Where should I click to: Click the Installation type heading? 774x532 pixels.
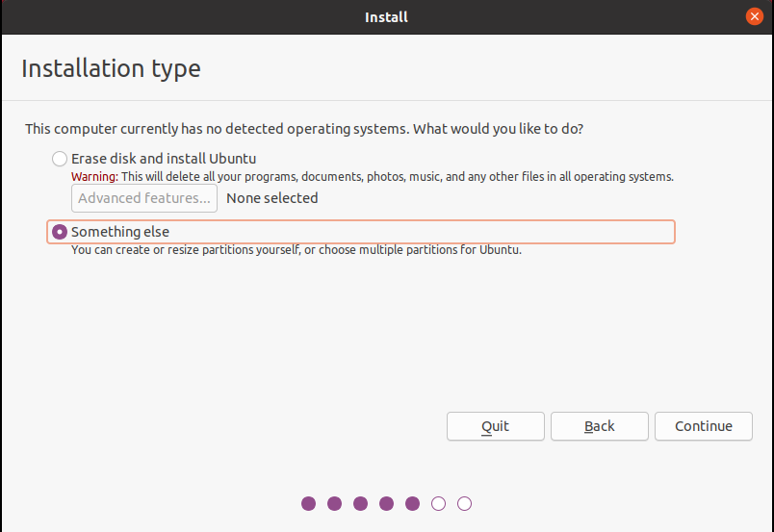click(111, 69)
